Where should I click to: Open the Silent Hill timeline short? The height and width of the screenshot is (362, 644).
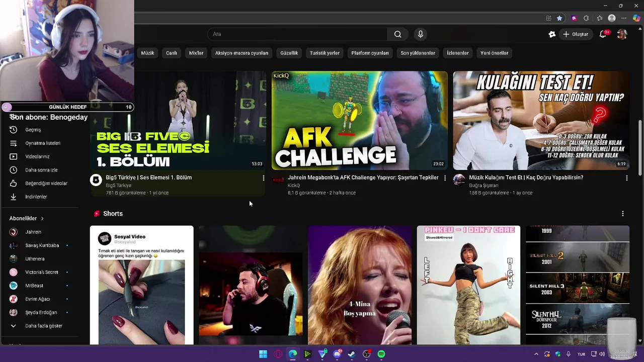[x=578, y=285]
